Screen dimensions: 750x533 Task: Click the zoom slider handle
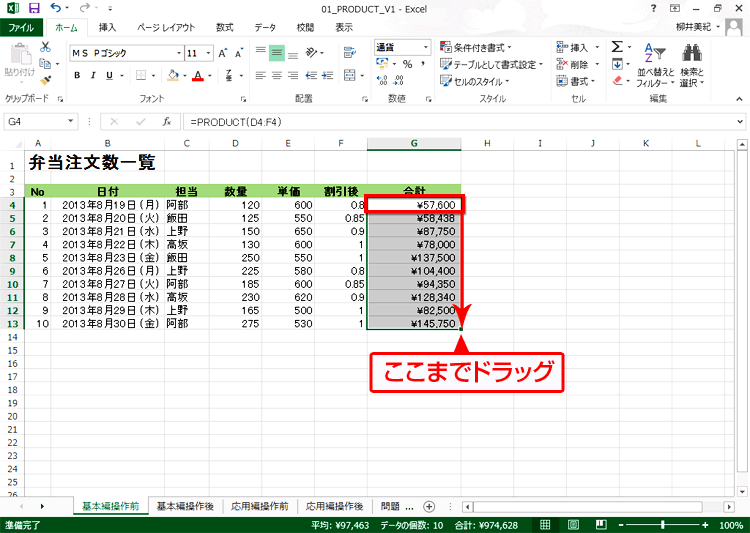tap(662, 525)
